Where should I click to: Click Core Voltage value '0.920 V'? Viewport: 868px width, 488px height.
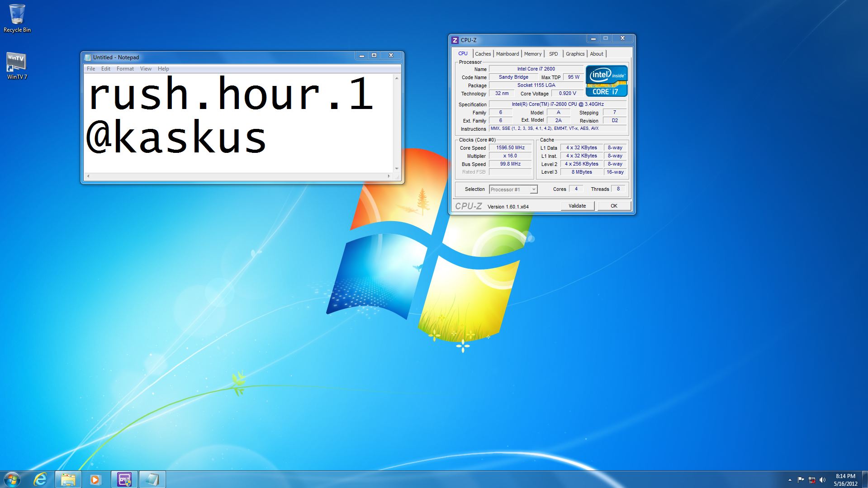(567, 93)
